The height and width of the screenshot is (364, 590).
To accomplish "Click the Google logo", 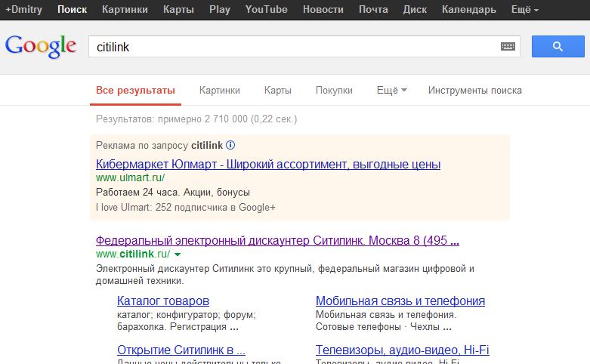I will 41,46.
